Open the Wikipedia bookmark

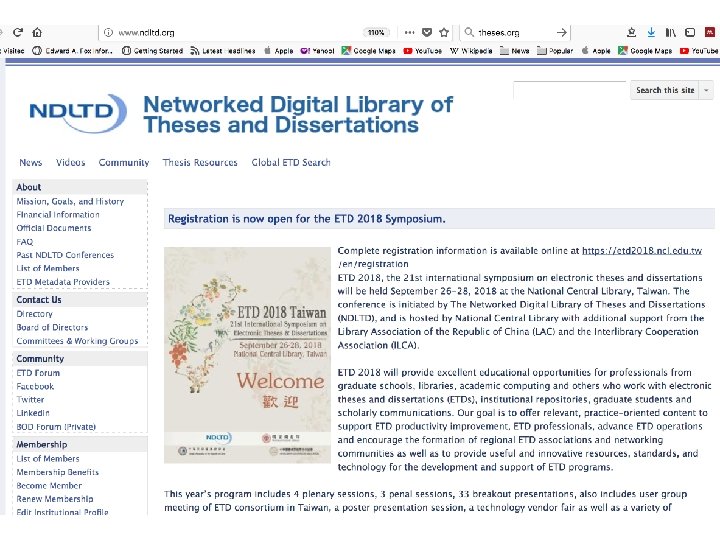(x=471, y=51)
